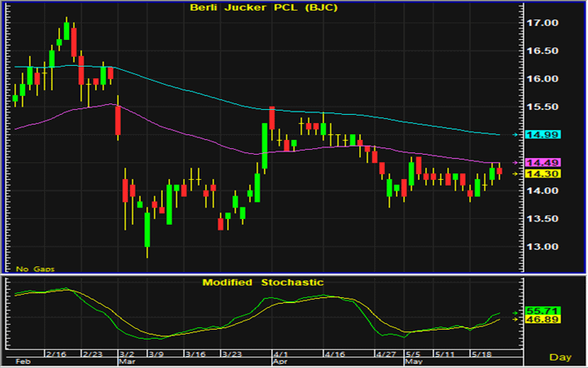Click the 17.00 price axis label

(x=542, y=23)
